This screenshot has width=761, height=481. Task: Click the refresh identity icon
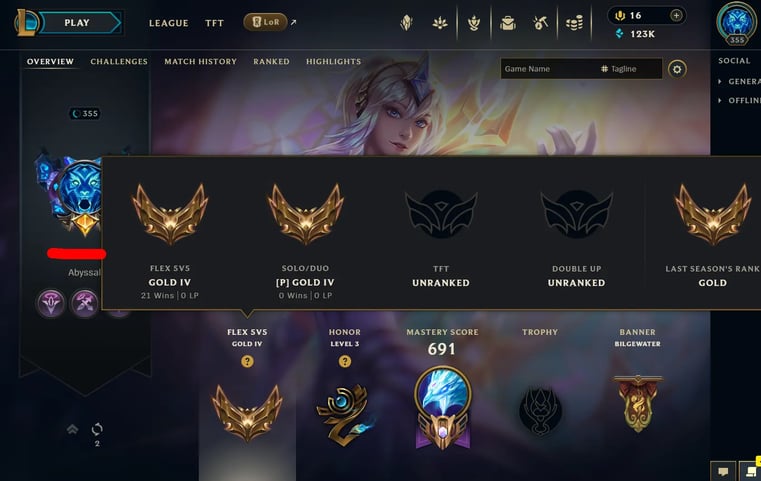97,430
